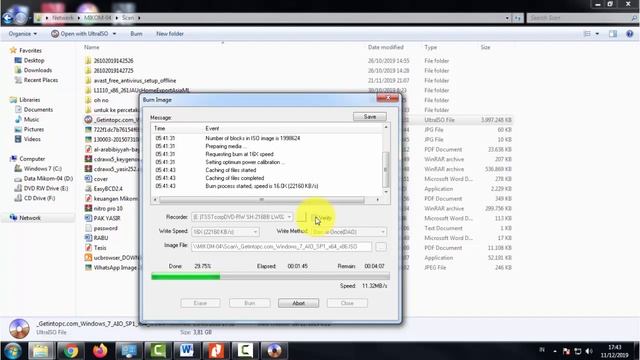The width and height of the screenshot is (640, 360).
Task: Open Desktop in Favorites
Action: click(29, 60)
